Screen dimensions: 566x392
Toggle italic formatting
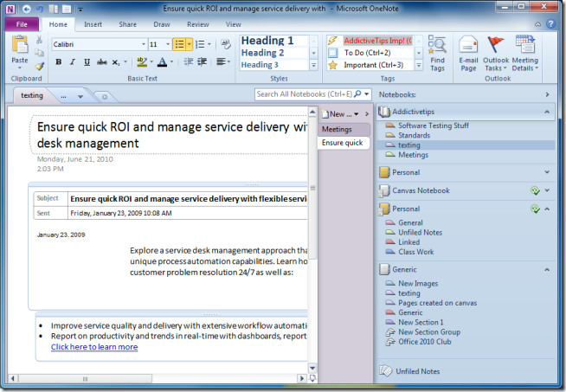pos(73,62)
